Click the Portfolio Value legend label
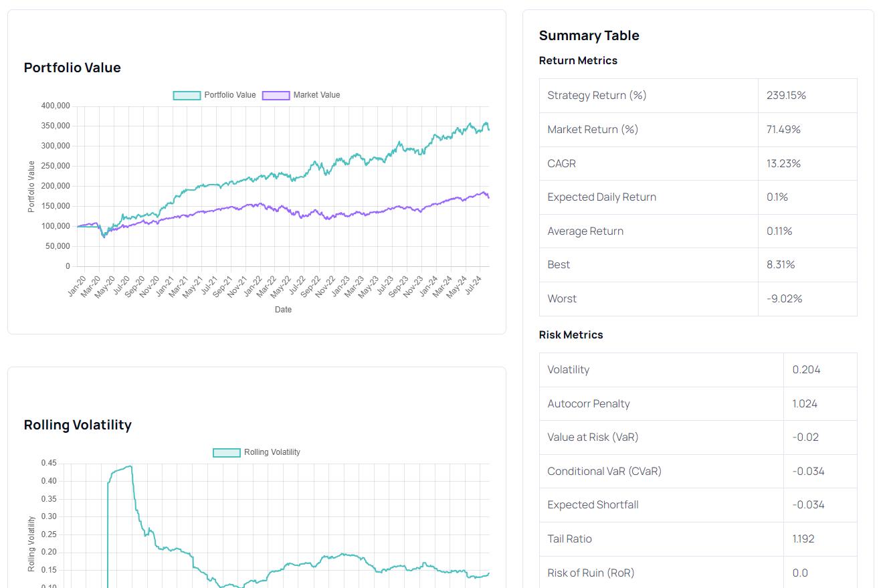883x588 pixels. pos(230,95)
